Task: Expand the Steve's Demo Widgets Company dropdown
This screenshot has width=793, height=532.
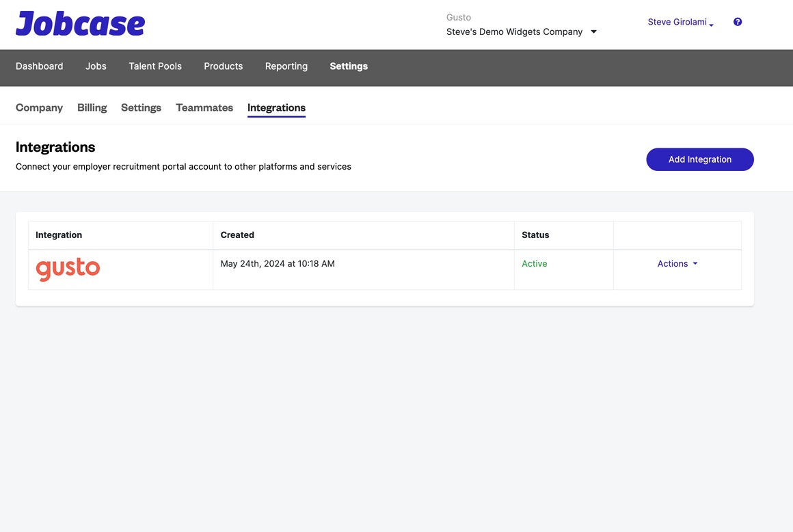Action: coord(522,31)
